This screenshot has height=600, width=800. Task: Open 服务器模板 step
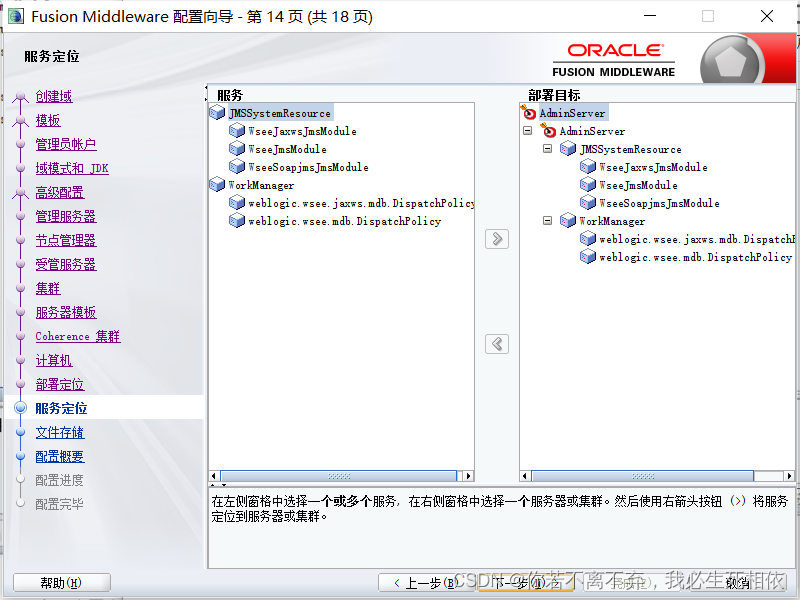click(x=66, y=312)
